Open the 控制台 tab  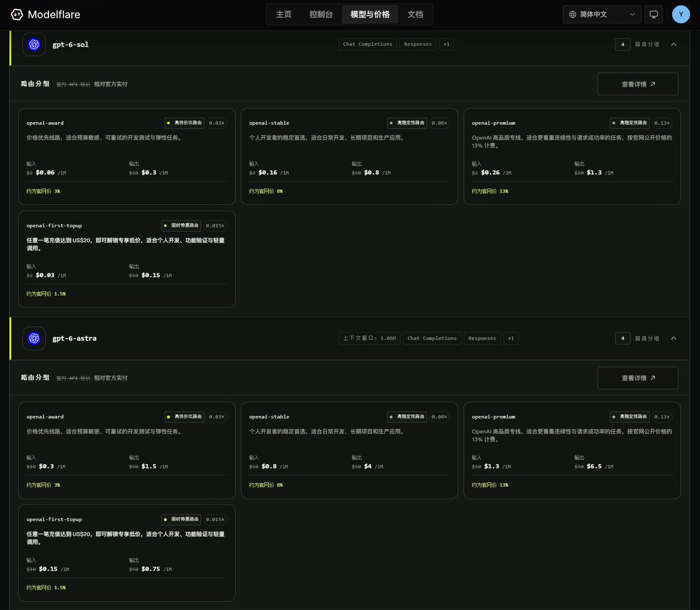coord(321,14)
